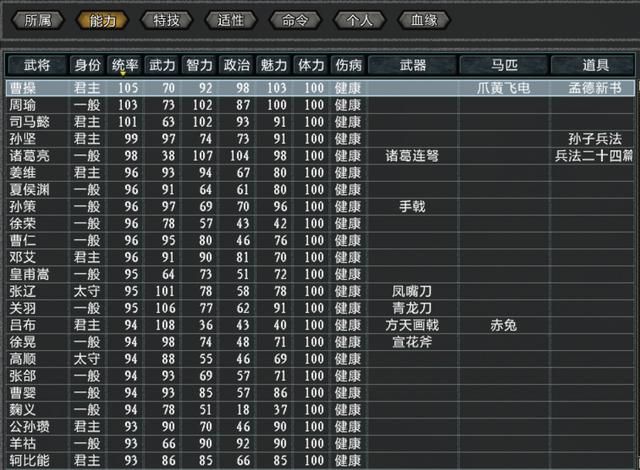This screenshot has width=640, height=470.
Task: Click the 兵法二十四篇 item entry
Action: (x=594, y=156)
